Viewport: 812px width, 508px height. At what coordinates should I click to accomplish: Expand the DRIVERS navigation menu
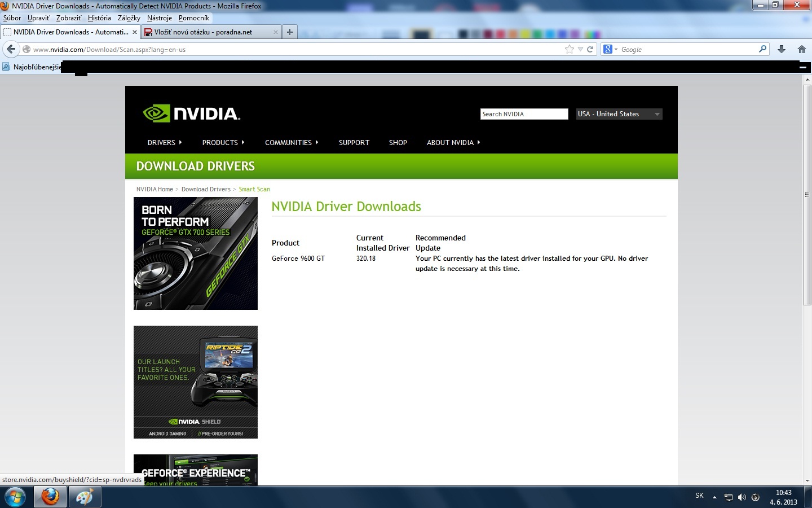coord(165,143)
